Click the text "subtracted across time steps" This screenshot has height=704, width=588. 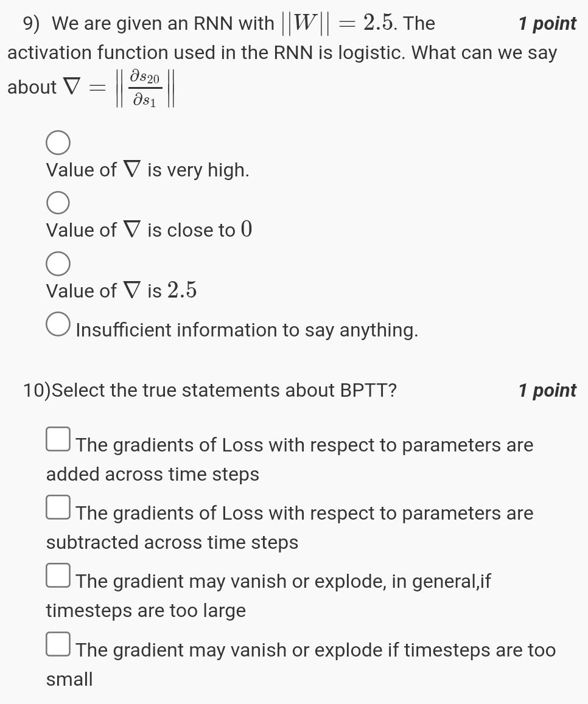pos(172,543)
